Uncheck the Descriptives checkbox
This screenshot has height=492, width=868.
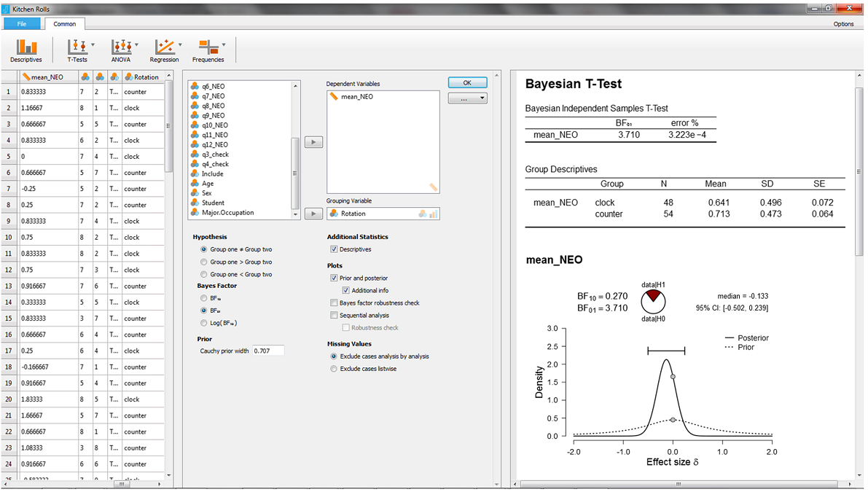[x=334, y=249]
